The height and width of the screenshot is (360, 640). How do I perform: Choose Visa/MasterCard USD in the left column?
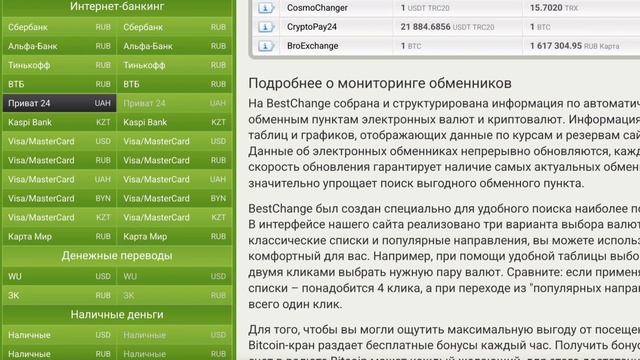[60, 141]
